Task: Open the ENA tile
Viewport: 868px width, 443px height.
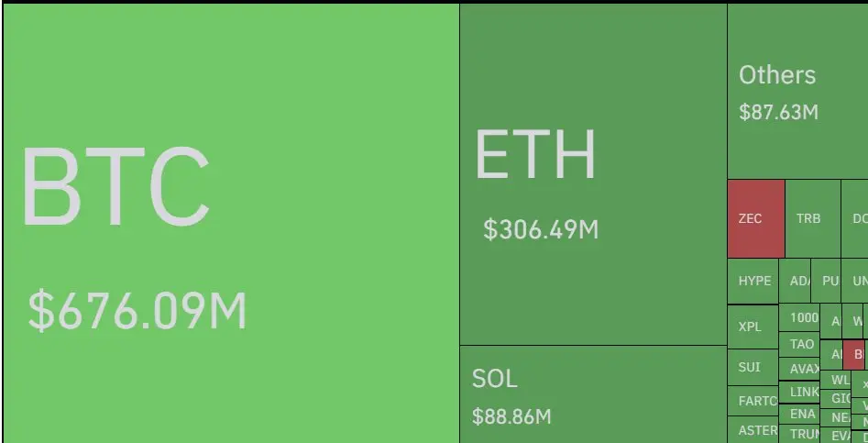Action: pyautogui.click(x=802, y=414)
